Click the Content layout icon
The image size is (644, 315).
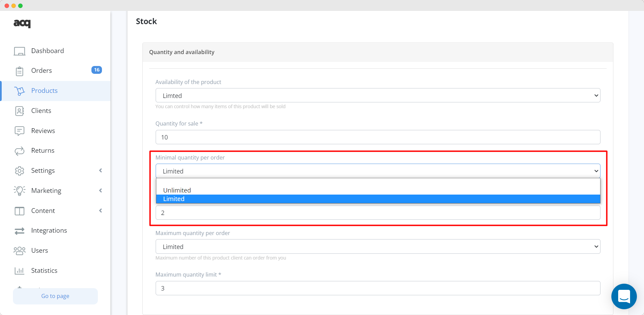pos(19,211)
